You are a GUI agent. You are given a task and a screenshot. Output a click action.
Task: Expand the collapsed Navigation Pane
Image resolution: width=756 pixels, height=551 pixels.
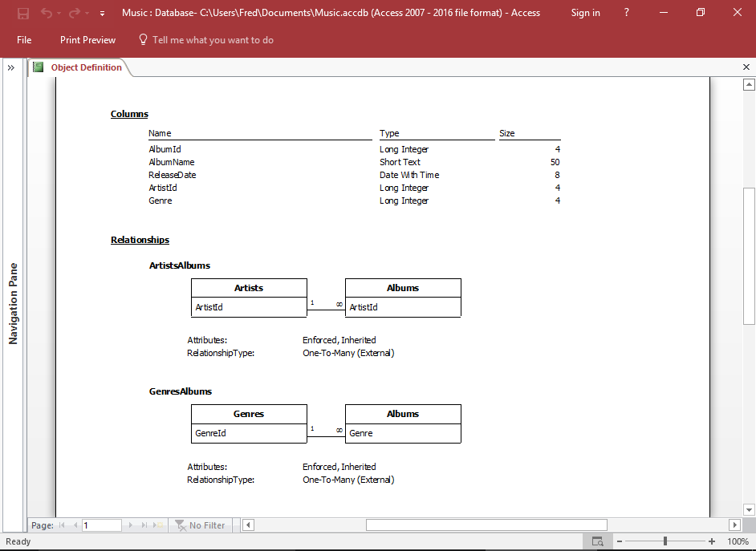(11, 67)
